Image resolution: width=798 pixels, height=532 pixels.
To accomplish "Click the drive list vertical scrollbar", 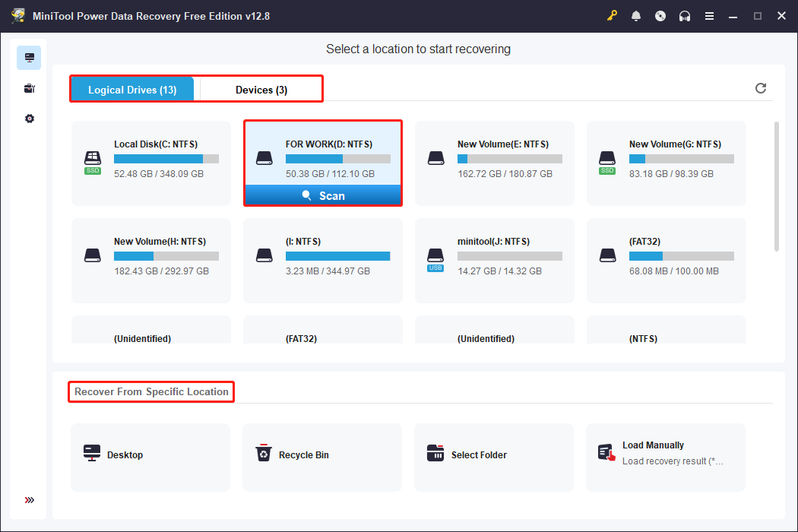I will click(775, 186).
